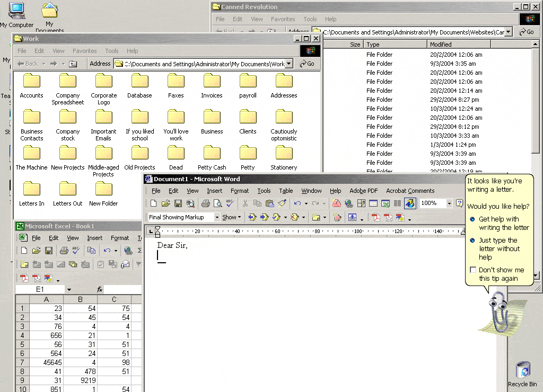543x392 pixels.
Task: Expand the Final Showing Markup dropdown
Action: pyautogui.click(x=217, y=217)
